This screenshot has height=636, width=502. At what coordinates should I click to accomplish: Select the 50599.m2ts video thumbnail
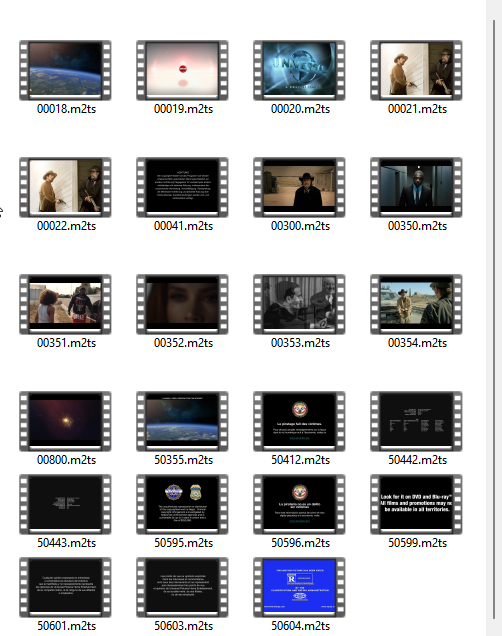416,505
